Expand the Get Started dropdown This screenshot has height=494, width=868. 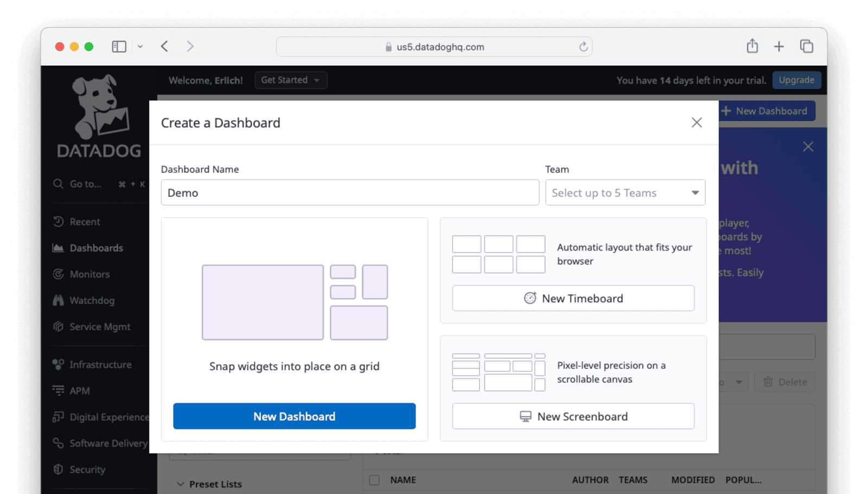tap(291, 80)
